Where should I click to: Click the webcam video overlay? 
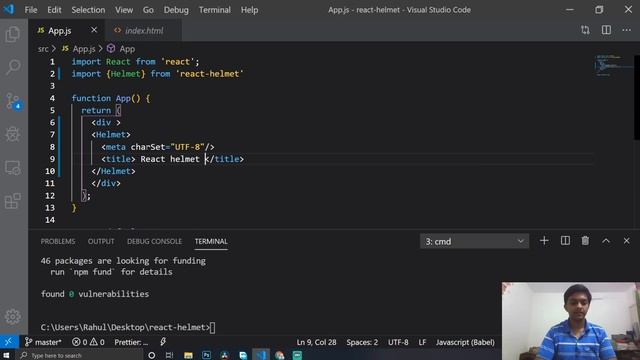[x=571, y=321]
